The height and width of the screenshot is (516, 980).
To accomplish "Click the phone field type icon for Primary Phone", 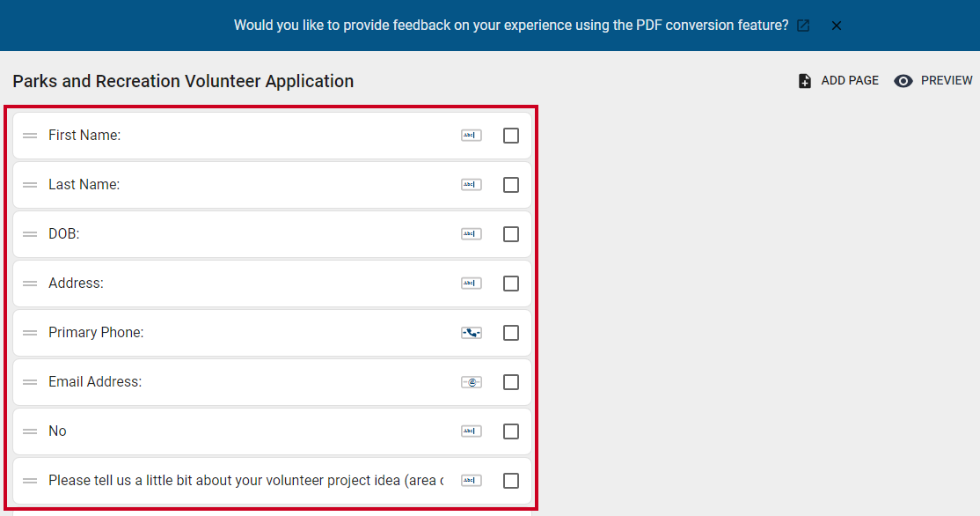I will coord(472,333).
